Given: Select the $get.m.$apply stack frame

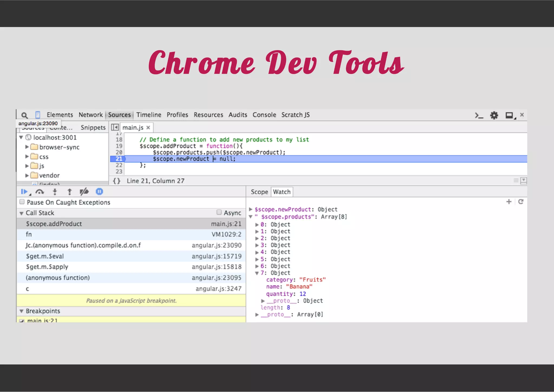Looking at the screenshot, I should 131,267.
